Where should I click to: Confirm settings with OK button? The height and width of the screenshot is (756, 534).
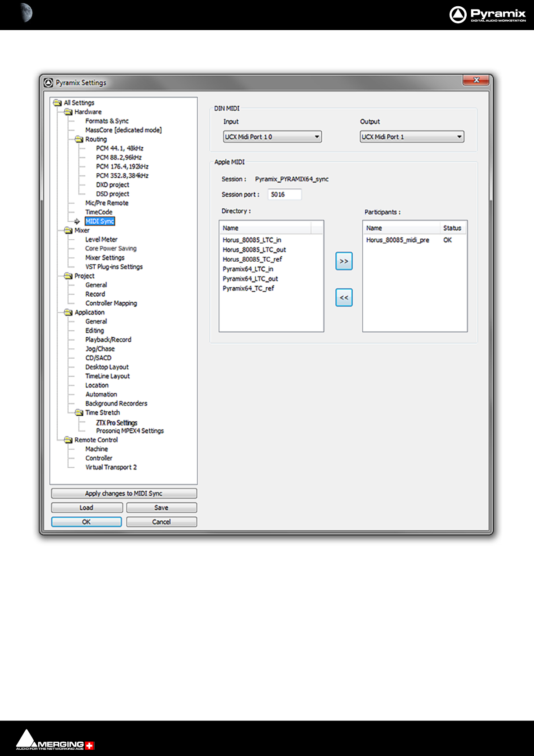pyautogui.click(x=87, y=522)
